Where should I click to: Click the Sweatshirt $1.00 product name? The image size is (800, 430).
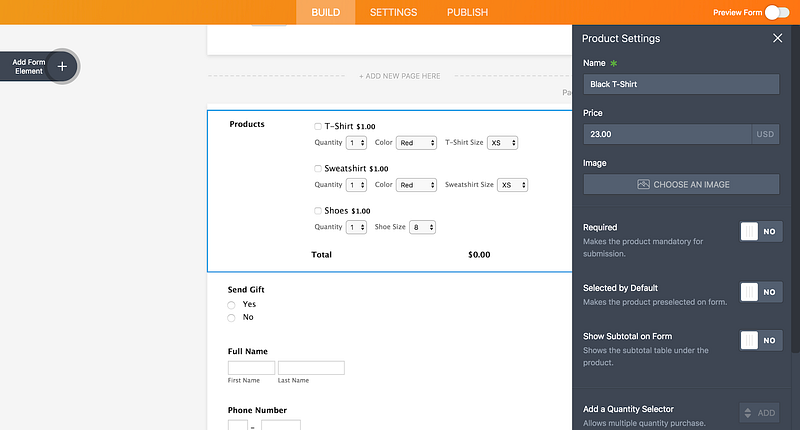click(356, 168)
